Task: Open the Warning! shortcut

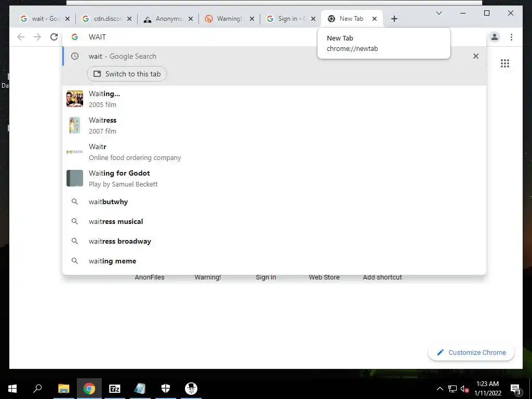Action: pyautogui.click(x=208, y=277)
